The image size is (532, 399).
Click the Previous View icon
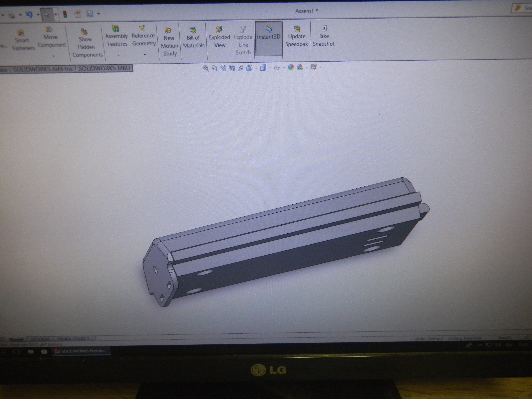point(223,68)
